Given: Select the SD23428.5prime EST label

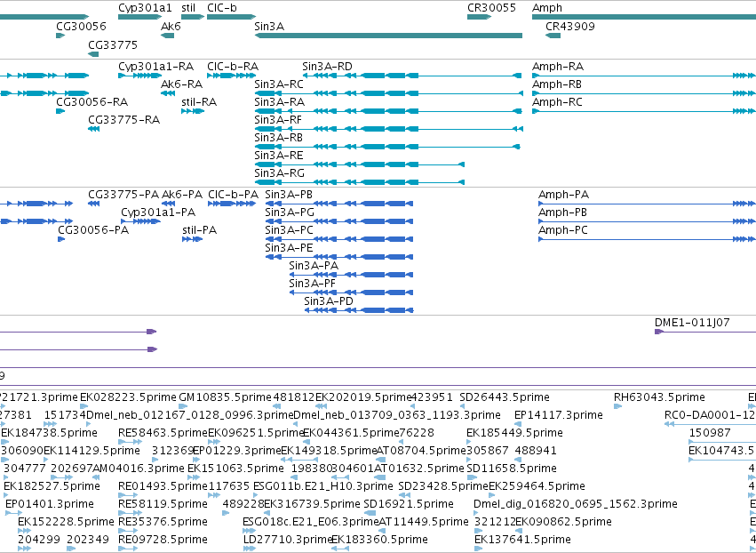Looking at the screenshot, I should (443, 486).
